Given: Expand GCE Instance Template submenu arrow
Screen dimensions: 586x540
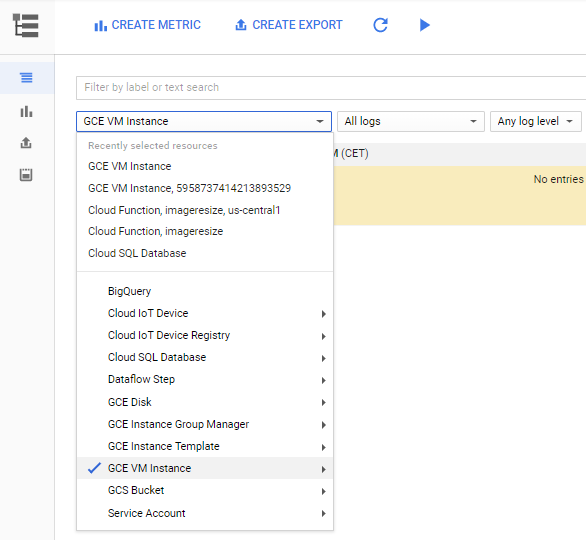Looking at the screenshot, I should tap(324, 447).
